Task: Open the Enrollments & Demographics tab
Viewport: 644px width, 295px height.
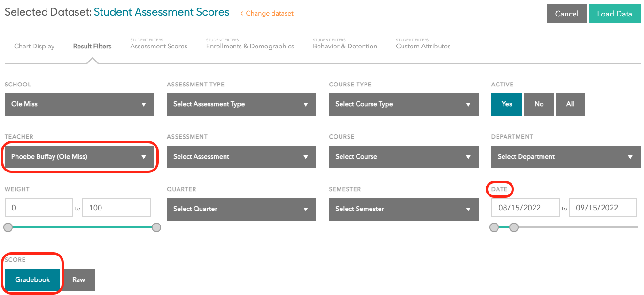Action: [250, 46]
